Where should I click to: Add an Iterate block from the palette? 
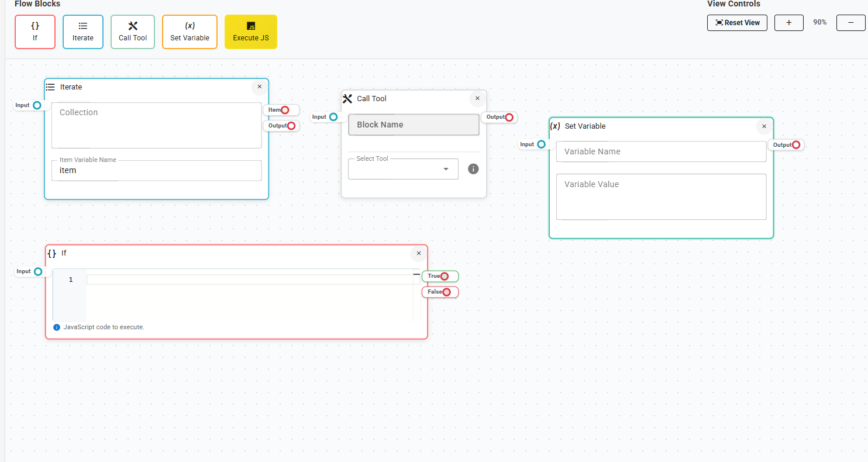(83, 32)
